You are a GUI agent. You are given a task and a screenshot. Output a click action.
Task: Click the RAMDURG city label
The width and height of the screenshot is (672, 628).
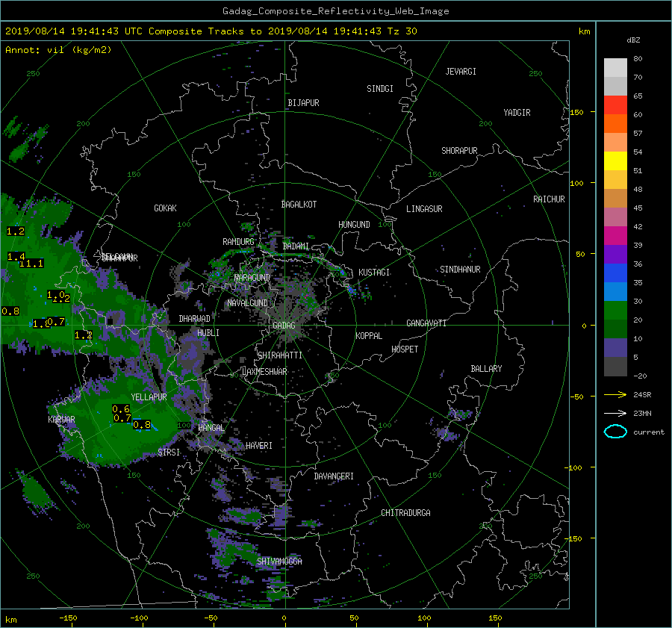point(238,242)
